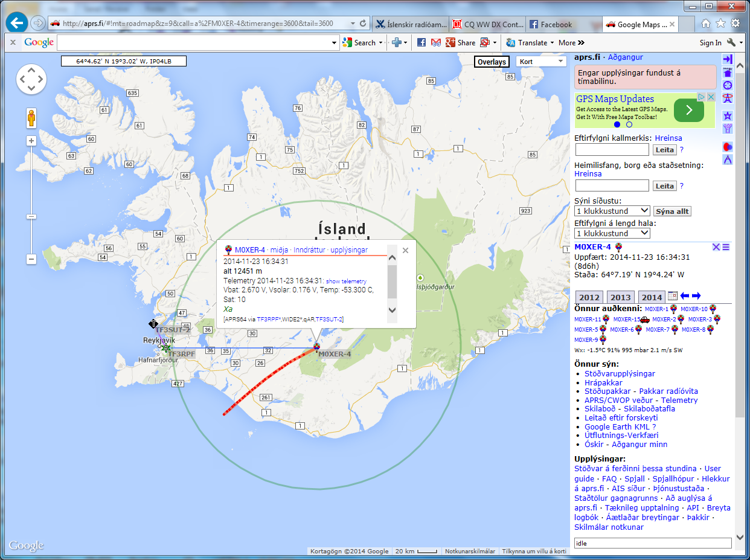This screenshot has height=560, width=750.
Task: Open the tail length dropdown
Action: [612, 233]
